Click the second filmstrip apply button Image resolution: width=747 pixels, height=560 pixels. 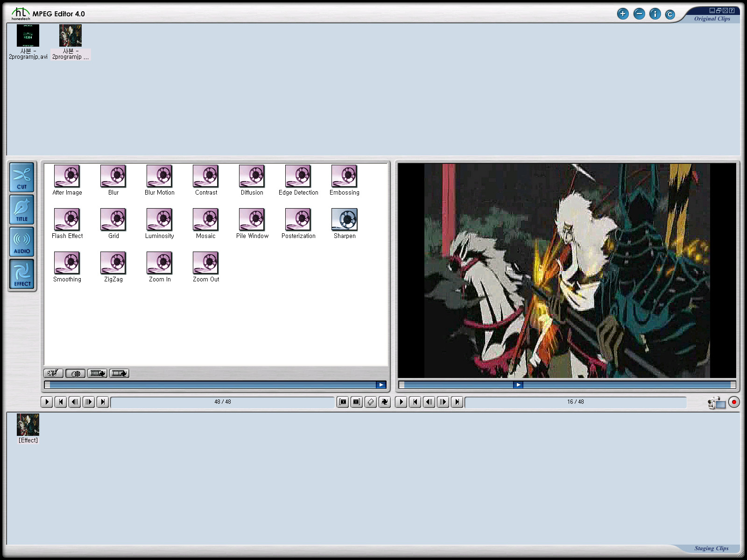(119, 373)
